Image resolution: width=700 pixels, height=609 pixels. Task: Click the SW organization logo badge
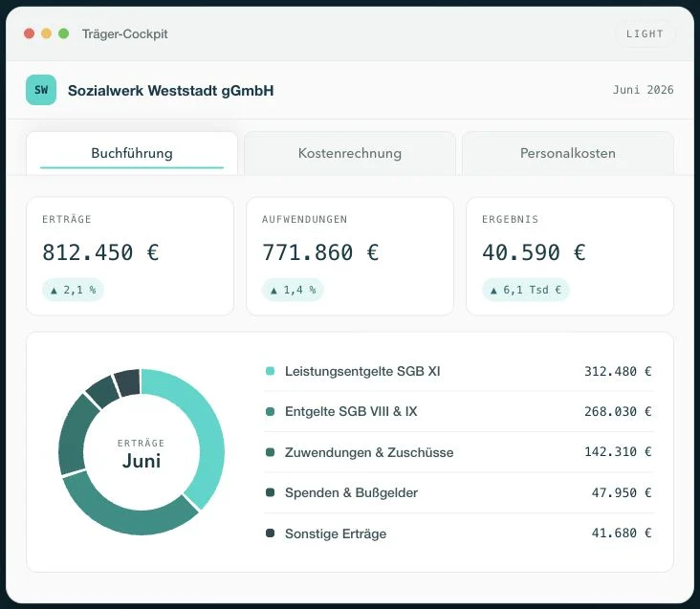(x=41, y=90)
